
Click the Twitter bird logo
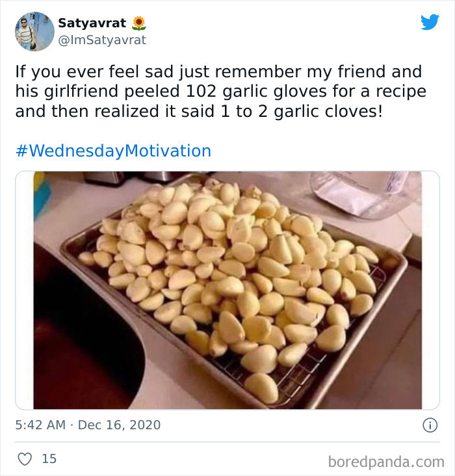[430, 22]
